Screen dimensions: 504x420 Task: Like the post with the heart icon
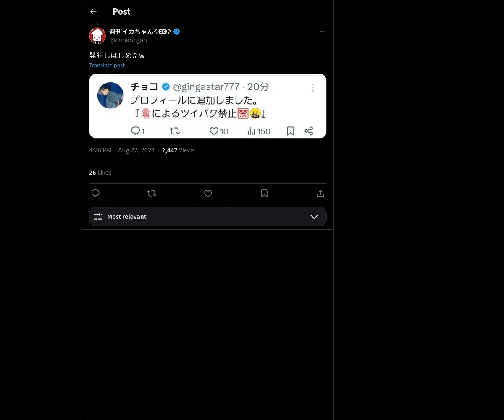tap(208, 193)
